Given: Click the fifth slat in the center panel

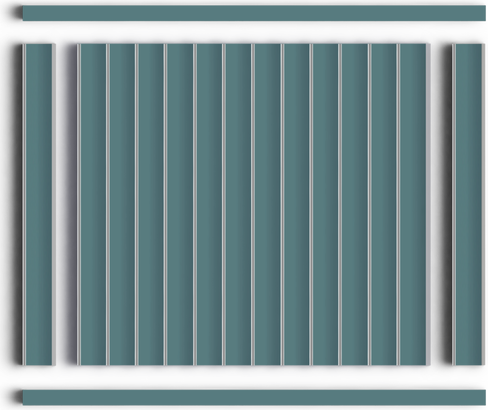Looking at the screenshot, I should (x=209, y=204).
